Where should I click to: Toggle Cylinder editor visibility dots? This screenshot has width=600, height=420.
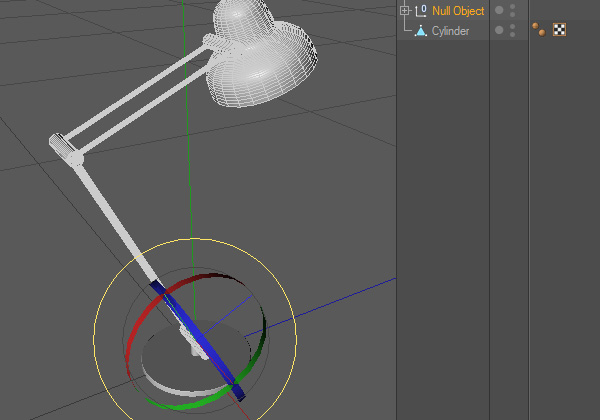(x=512, y=31)
